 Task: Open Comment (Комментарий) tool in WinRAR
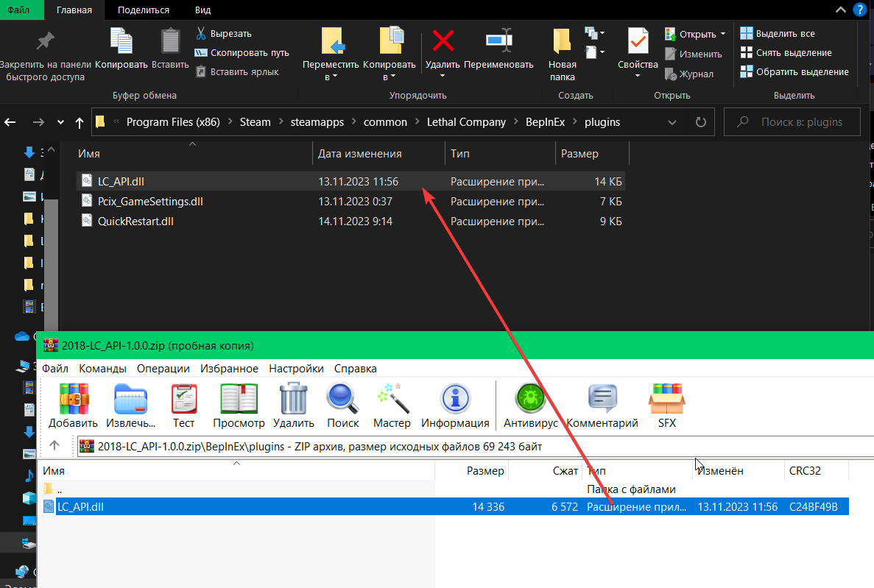[602, 399]
